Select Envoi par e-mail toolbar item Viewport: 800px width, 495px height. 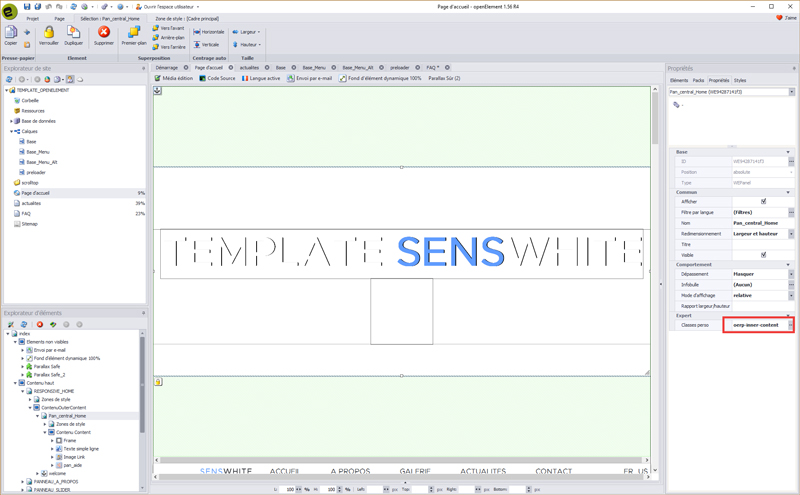coord(310,78)
